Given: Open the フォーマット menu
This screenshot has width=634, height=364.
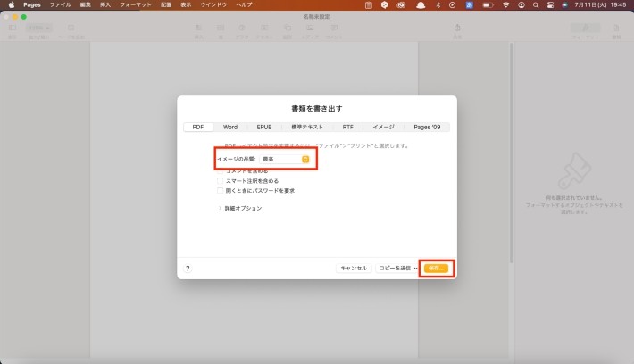Looking at the screenshot, I should 136,4.
